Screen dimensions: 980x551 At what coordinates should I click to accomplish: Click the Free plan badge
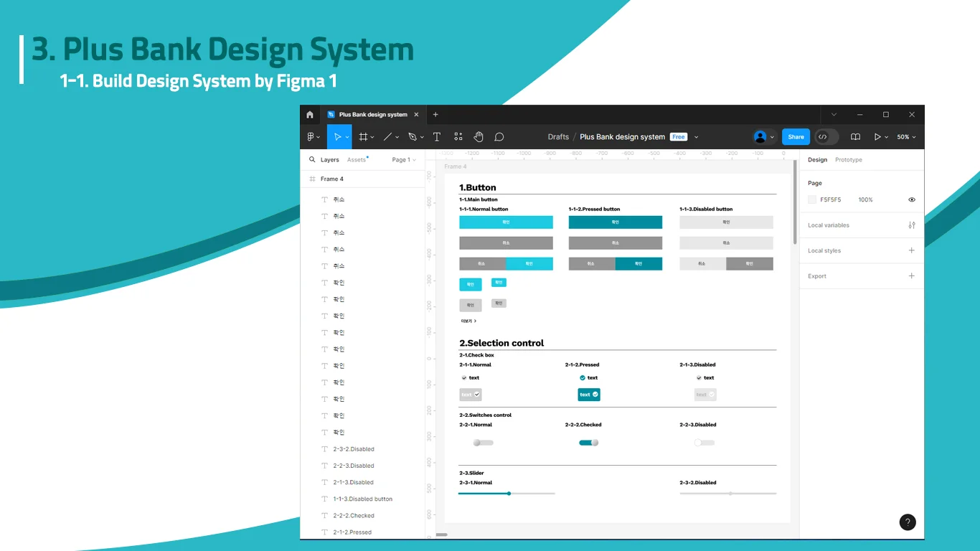679,137
